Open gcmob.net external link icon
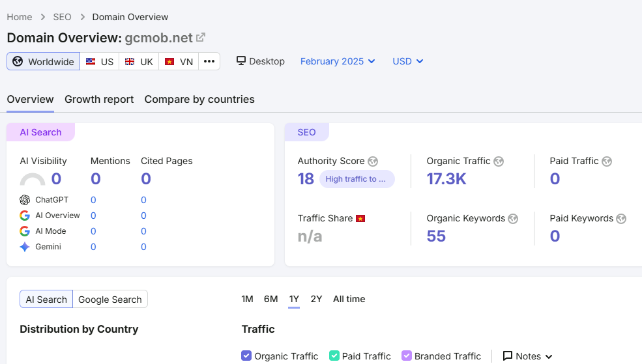 (x=201, y=38)
